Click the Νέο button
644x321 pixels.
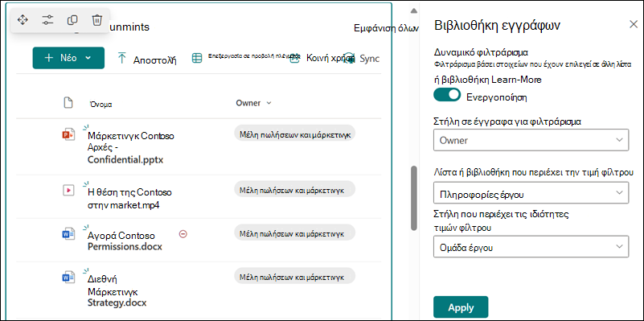[x=68, y=58]
